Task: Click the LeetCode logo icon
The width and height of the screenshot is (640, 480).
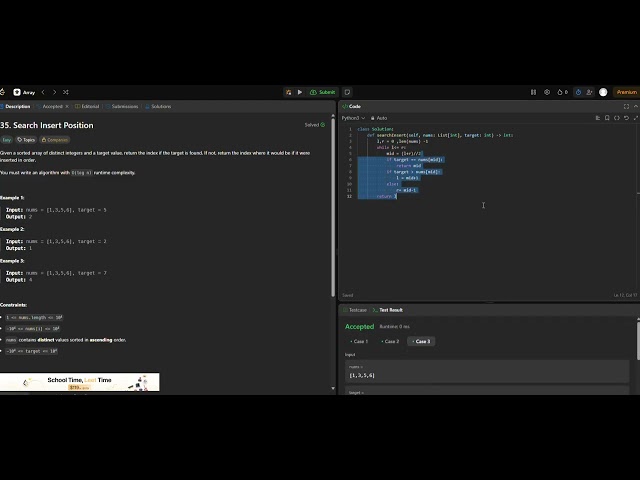Action: (2, 92)
